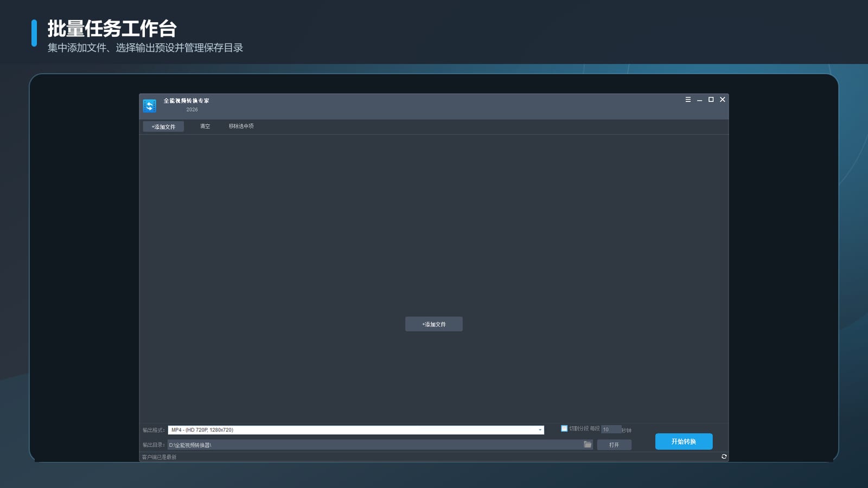Click 清空 to clear the list
The image size is (868, 488).
[205, 126]
